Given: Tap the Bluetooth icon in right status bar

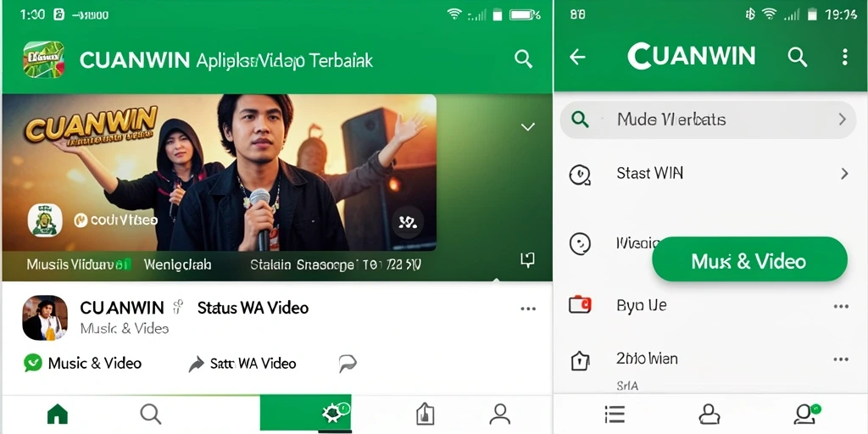Looking at the screenshot, I should [x=750, y=15].
